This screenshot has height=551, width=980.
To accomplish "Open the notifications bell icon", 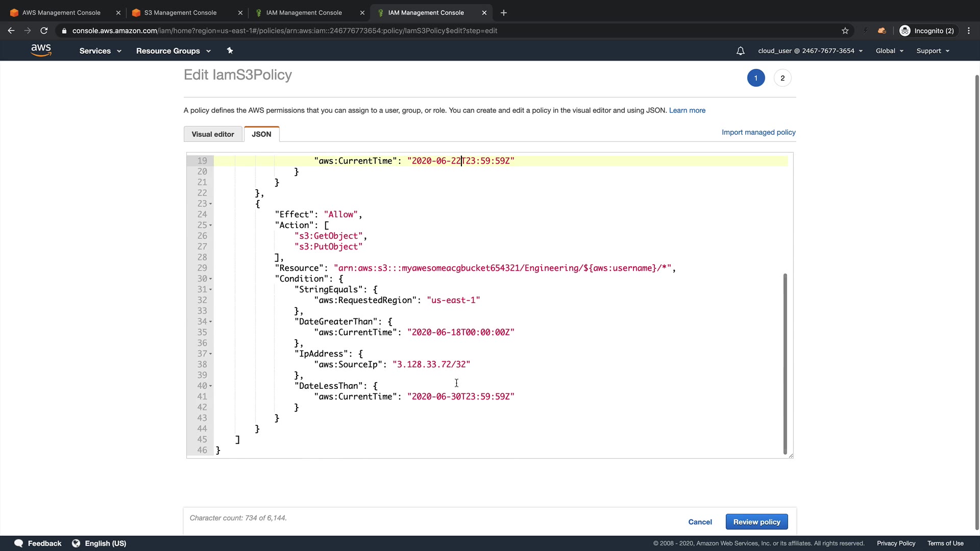I will (740, 51).
